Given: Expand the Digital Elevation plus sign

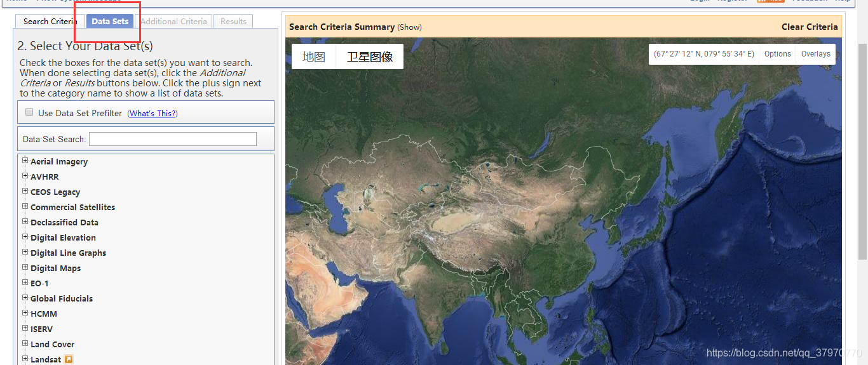Looking at the screenshot, I should click(25, 237).
